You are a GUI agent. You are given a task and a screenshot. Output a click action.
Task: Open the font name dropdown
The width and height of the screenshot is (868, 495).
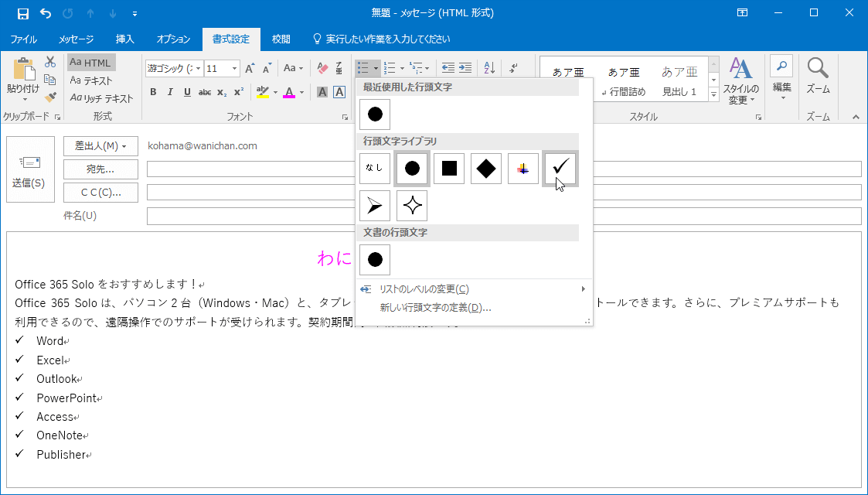[198, 68]
